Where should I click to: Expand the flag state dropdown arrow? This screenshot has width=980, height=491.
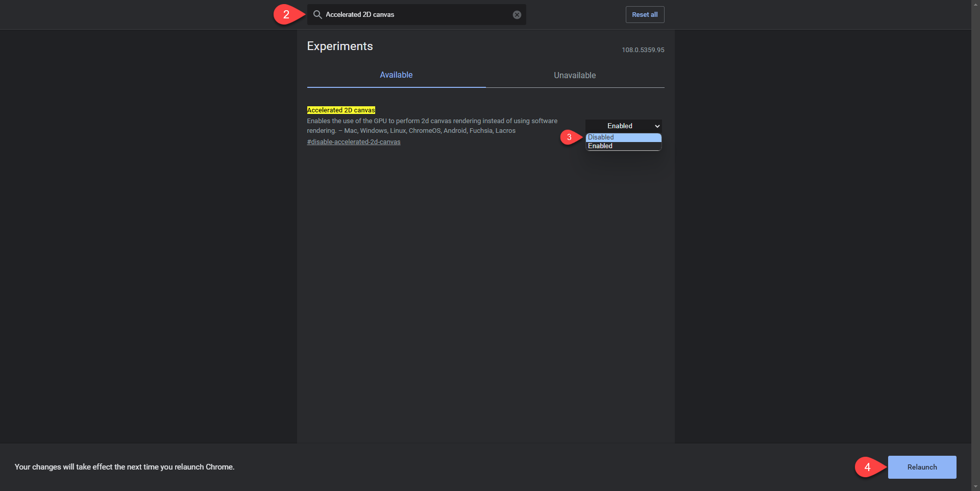(x=657, y=126)
